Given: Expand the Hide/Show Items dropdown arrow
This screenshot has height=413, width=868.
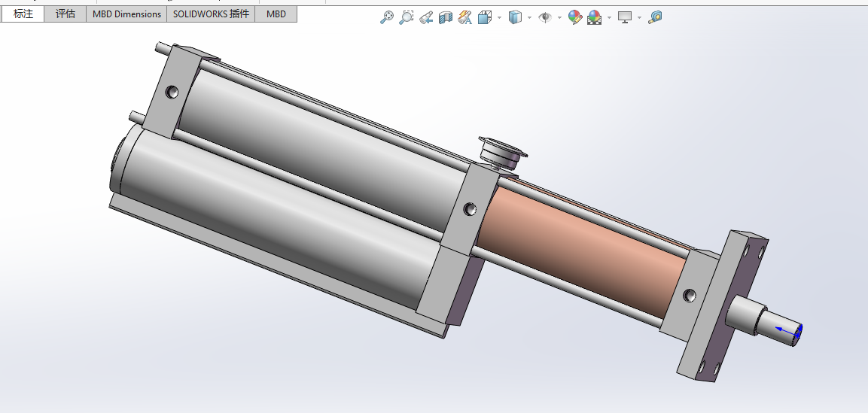Looking at the screenshot, I should click(x=559, y=18).
